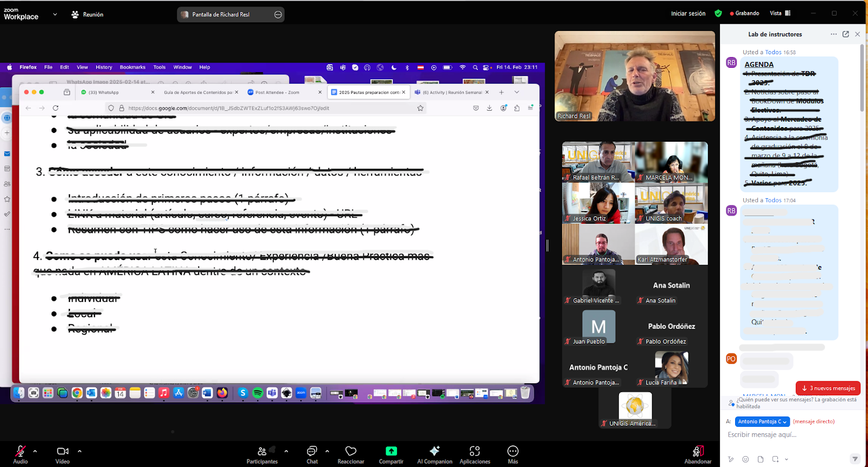Click the green encryption shield icon
868x467 pixels.
(718, 14)
